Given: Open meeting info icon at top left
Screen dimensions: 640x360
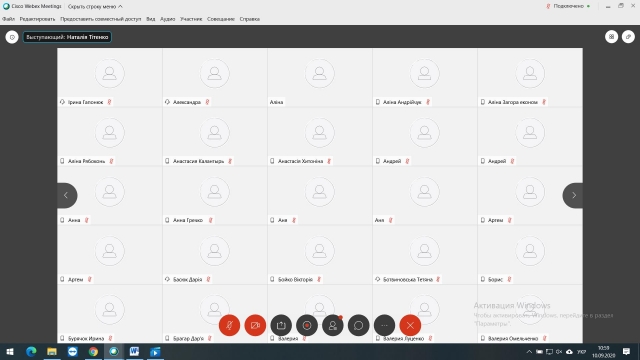Looking at the screenshot, I should point(12,37).
